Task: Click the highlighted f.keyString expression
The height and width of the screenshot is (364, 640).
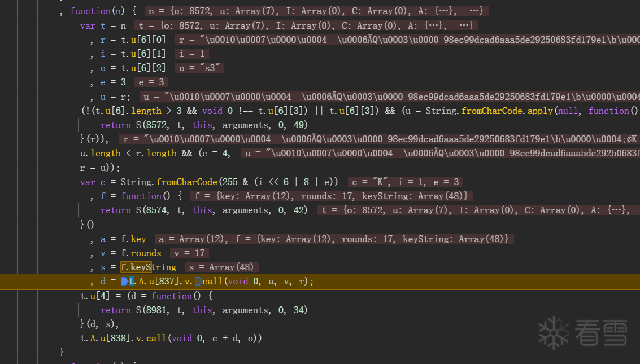Action: pyautogui.click(x=148, y=267)
